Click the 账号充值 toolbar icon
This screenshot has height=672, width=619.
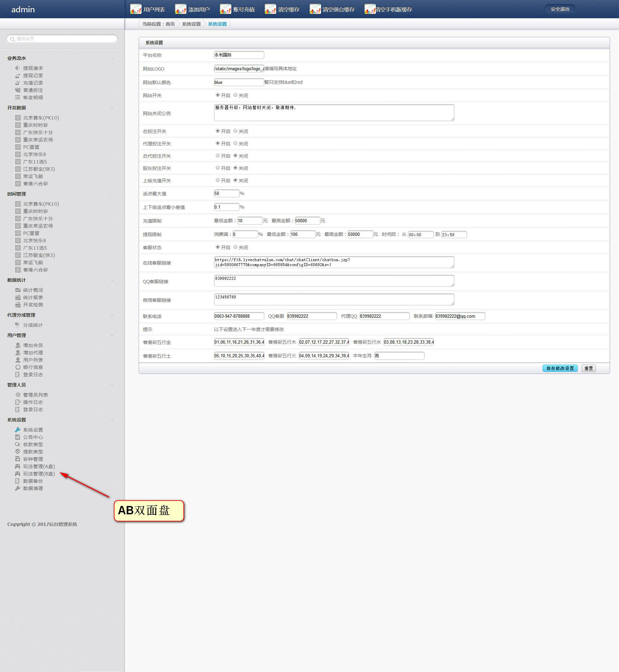coord(225,9)
